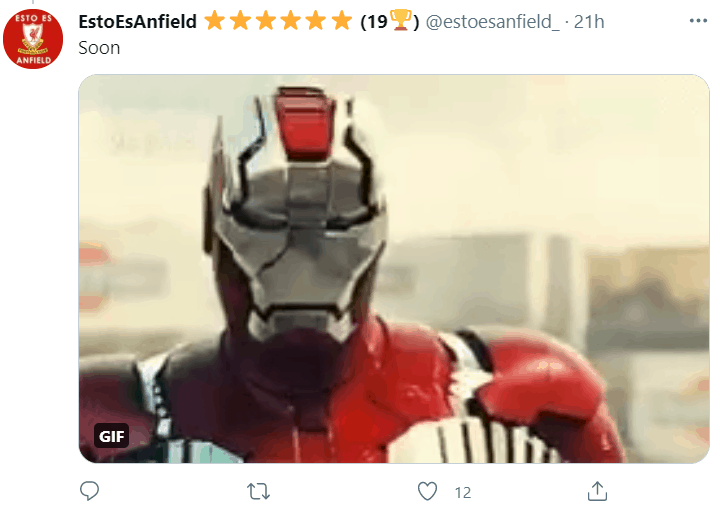Open the three-dot more options menu
Viewport: 720px width, 518px height.
[698, 21]
